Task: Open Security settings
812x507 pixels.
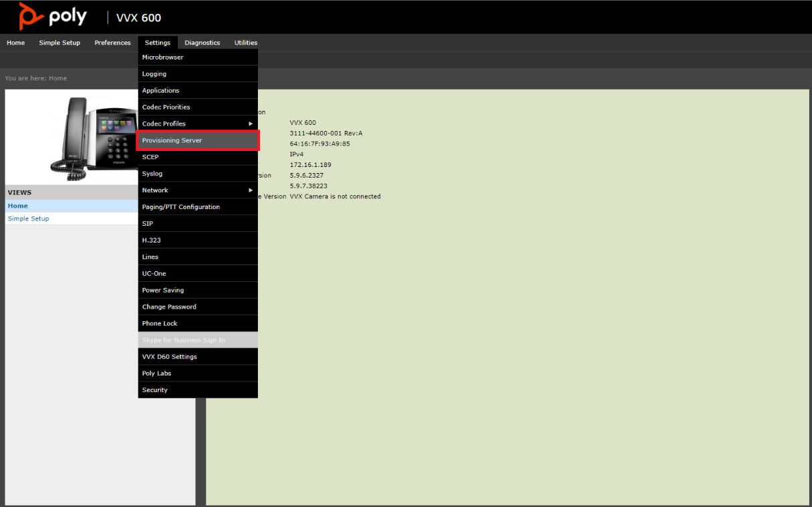Action: point(198,390)
